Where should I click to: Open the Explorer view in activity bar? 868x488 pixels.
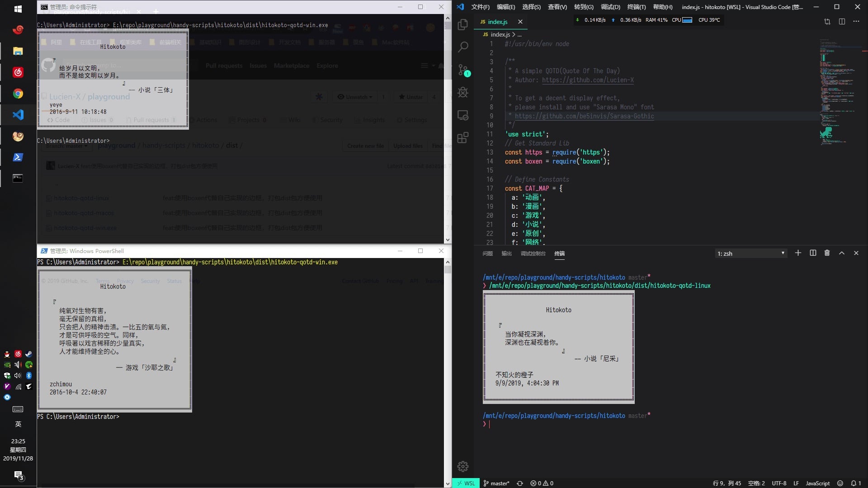pyautogui.click(x=462, y=24)
